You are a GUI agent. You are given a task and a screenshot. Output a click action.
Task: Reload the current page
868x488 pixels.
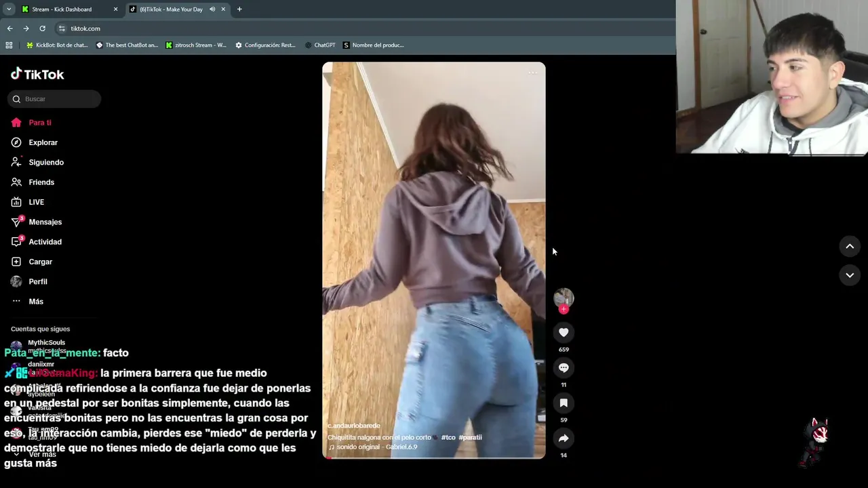42,28
